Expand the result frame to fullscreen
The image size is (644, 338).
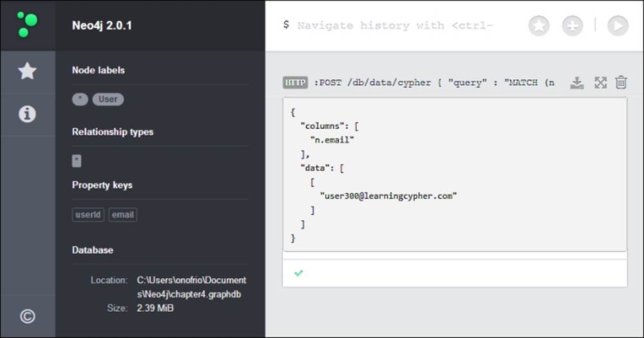click(600, 83)
